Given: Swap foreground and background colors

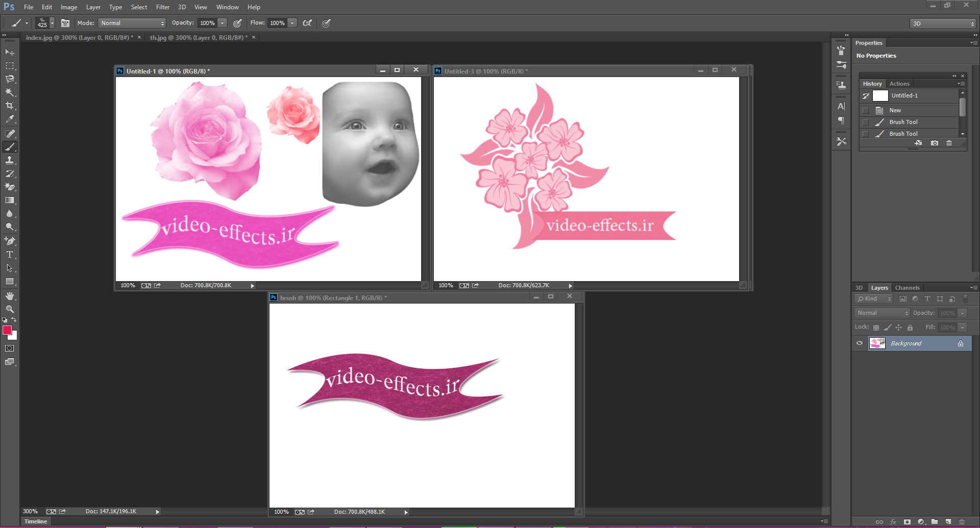Looking at the screenshot, I should pos(14,319).
